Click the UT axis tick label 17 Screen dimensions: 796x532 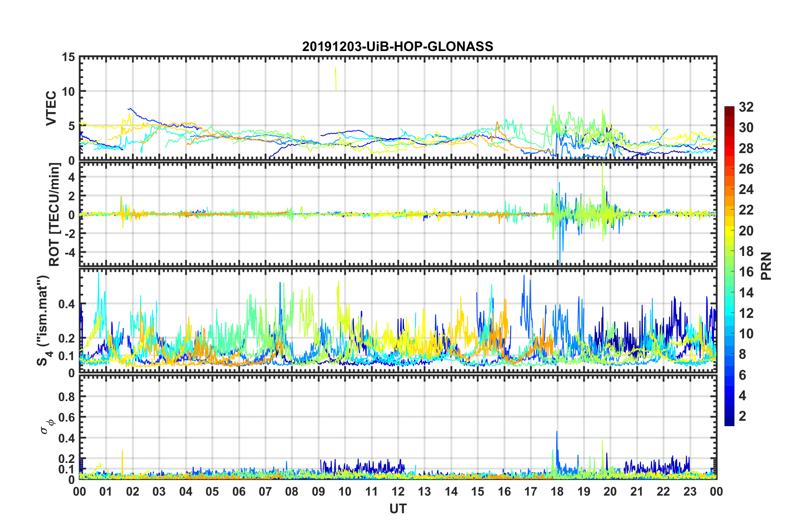pos(531,491)
